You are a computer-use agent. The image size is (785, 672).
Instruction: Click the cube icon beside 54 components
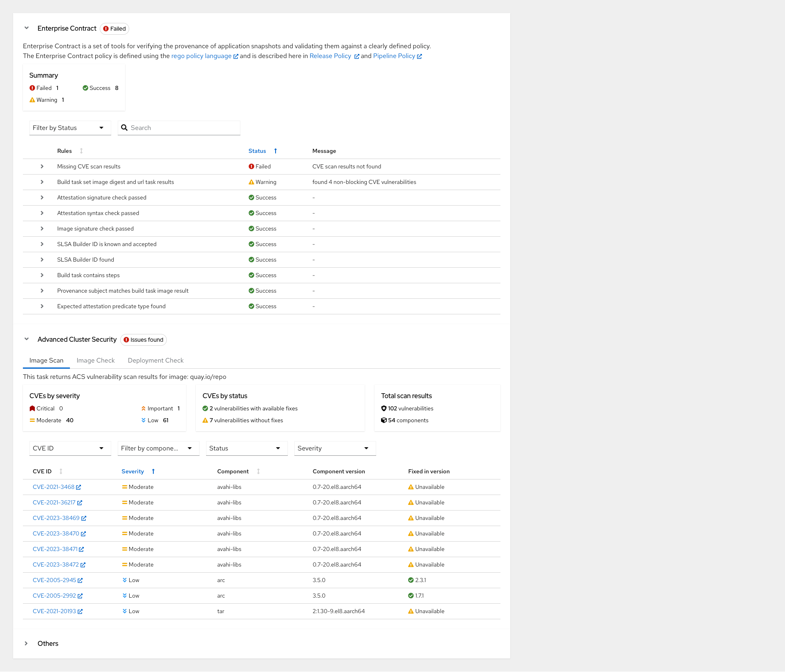(384, 420)
